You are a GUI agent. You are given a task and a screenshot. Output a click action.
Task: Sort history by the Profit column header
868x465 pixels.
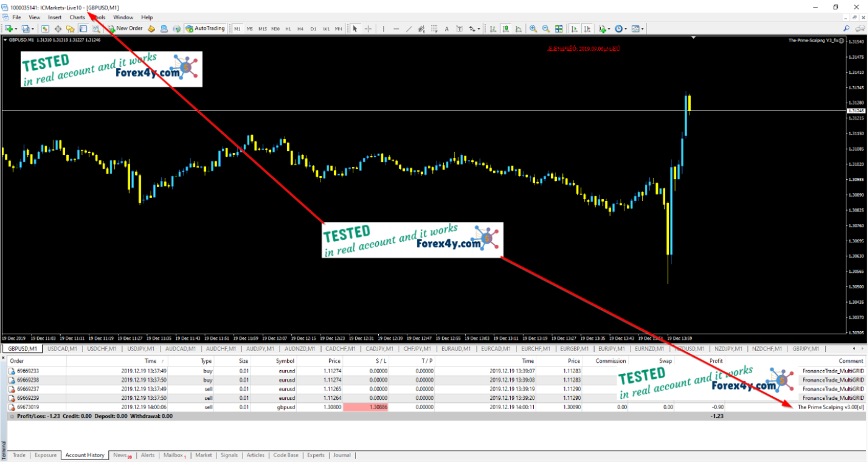tap(715, 361)
